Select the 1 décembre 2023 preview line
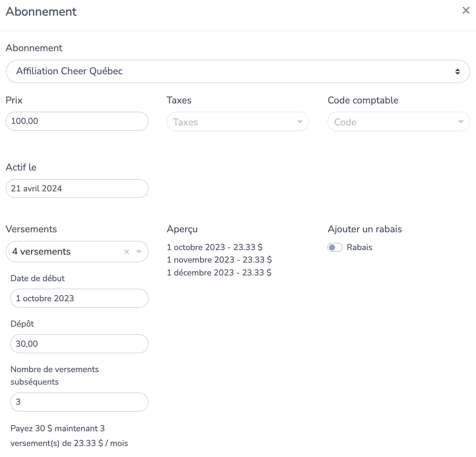476x457 pixels. (x=219, y=272)
